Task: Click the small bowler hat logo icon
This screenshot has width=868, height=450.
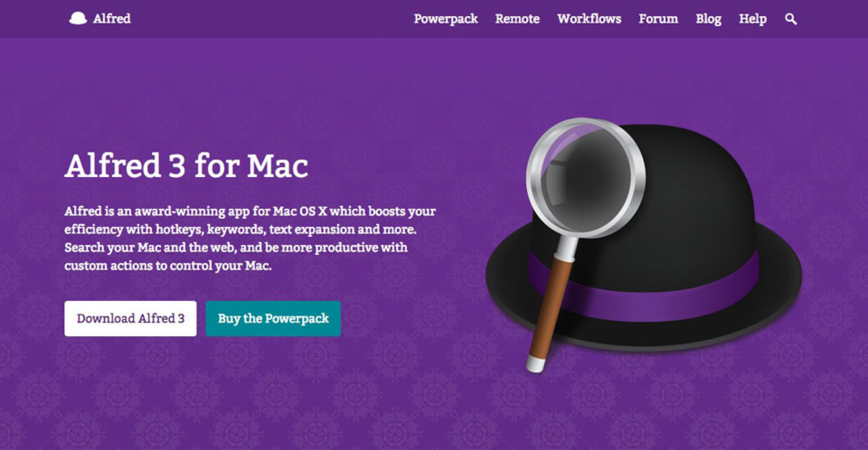Action: (x=78, y=18)
